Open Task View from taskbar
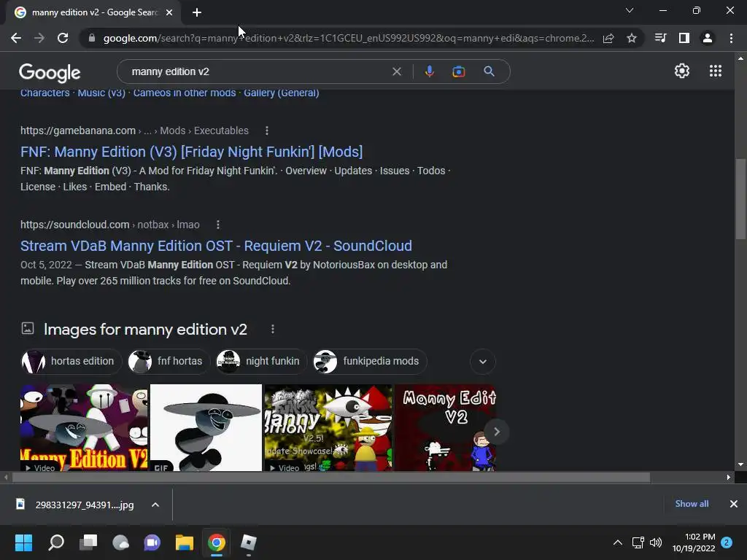The width and height of the screenshot is (747, 560). (88, 542)
